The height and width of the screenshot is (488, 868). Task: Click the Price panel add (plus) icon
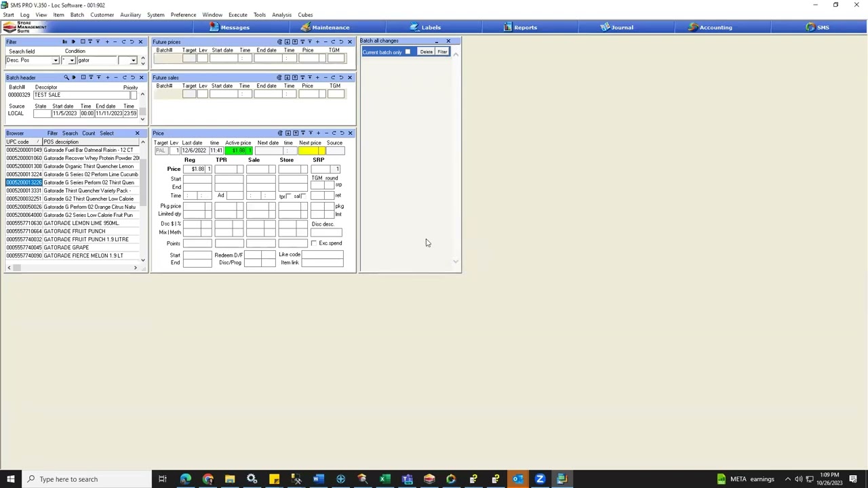(x=317, y=133)
